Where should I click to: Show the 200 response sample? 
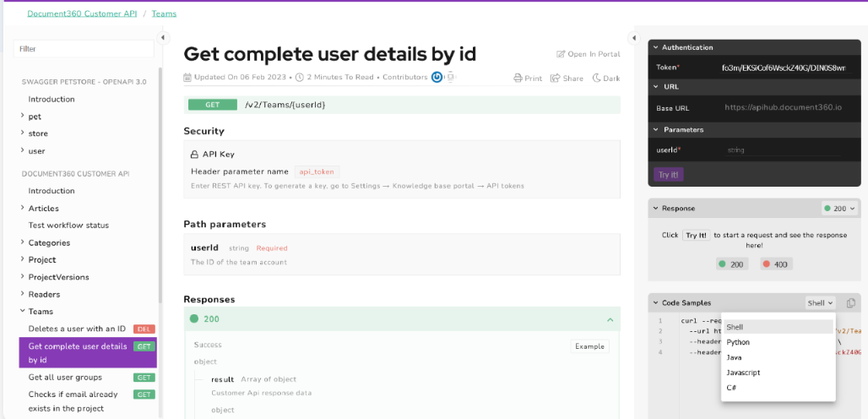(x=731, y=264)
